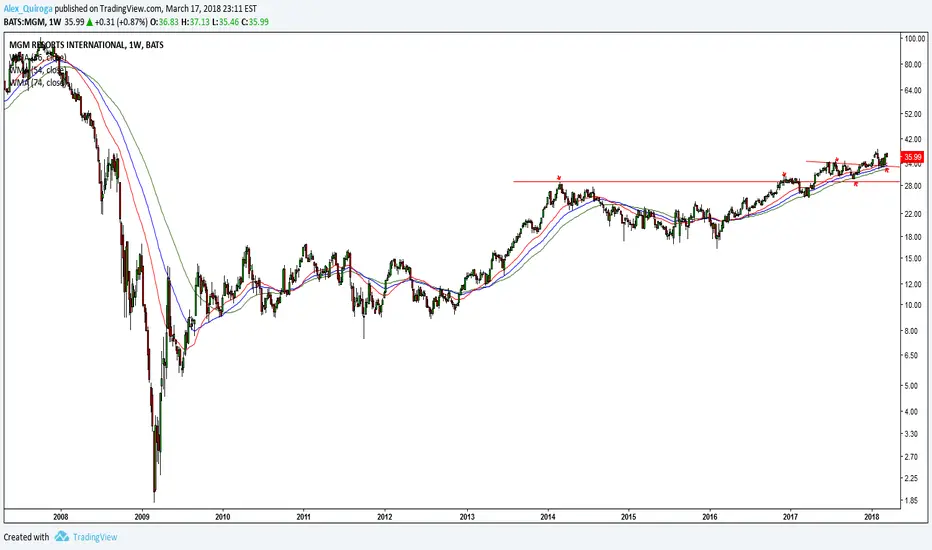Click the 18.00 price axis label
Screen dimensions: 932x550
pos(912,237)
